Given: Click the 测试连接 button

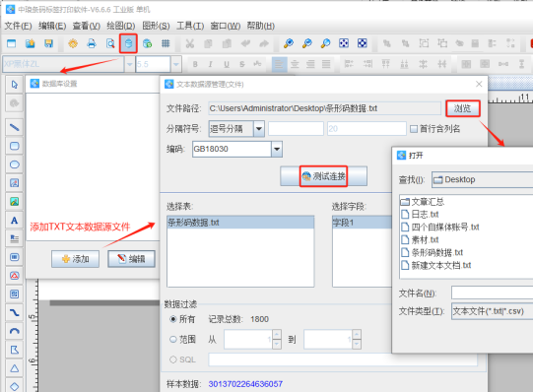Looking at the screenshot, I should (323, 176).
